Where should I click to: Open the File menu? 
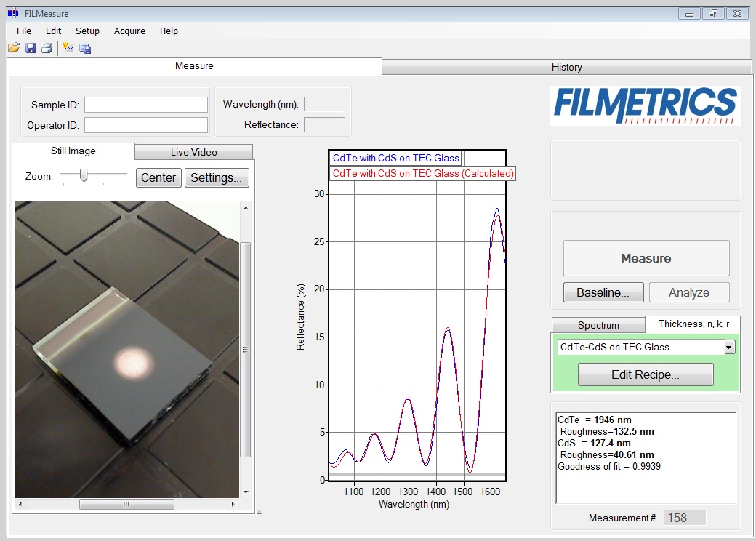23,31
